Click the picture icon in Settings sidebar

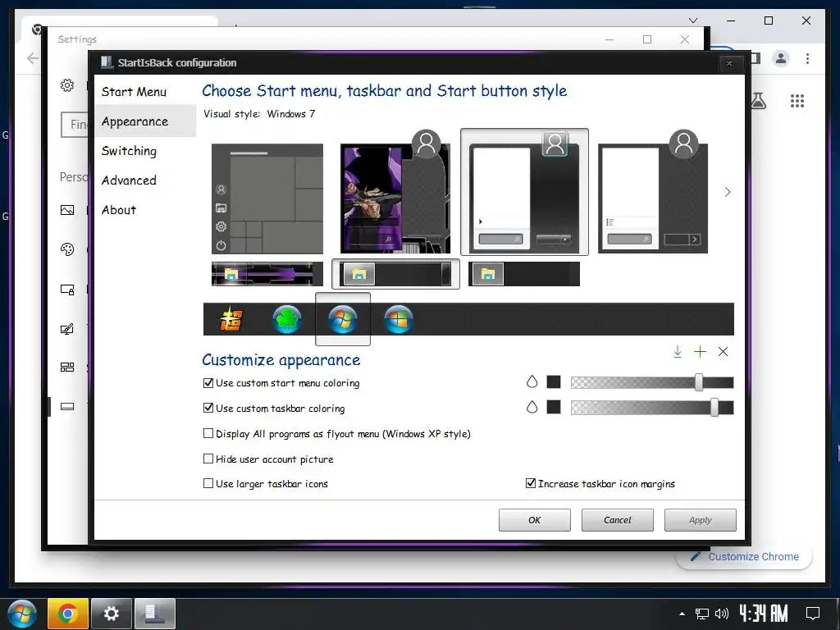click(x=67, y=210)
